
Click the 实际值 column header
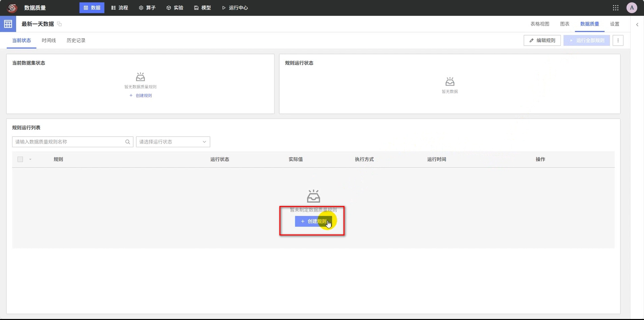[x=296, y=159]
